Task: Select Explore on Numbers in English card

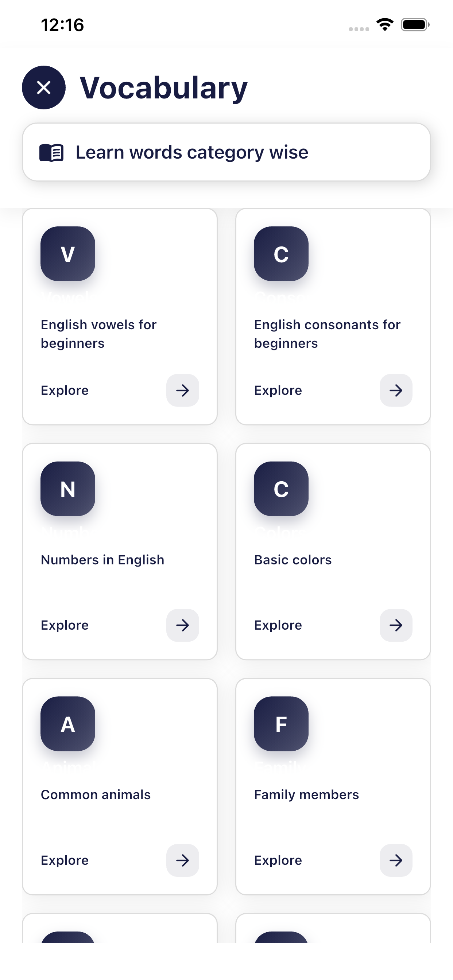Action: pyautogui.click(x=65, y=625)
